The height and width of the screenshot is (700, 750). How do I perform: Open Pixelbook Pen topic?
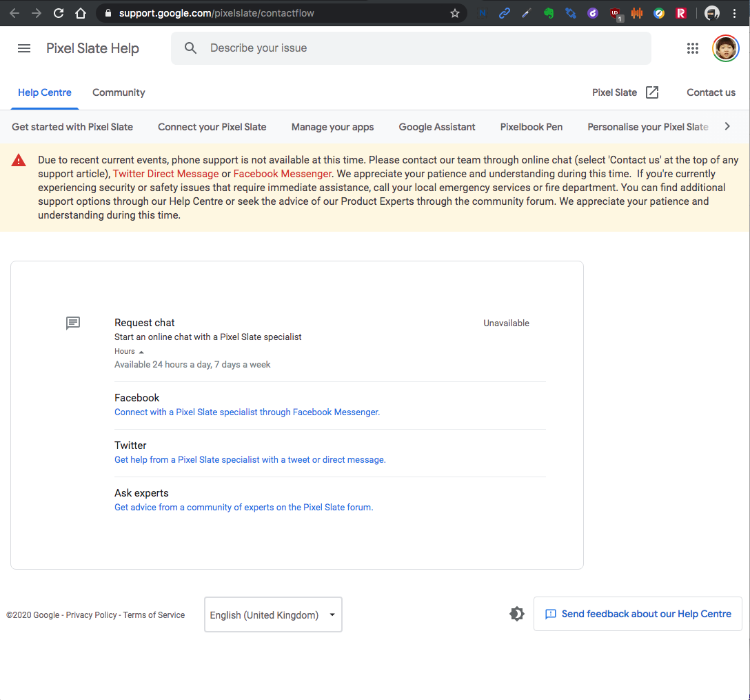point(531,127)
